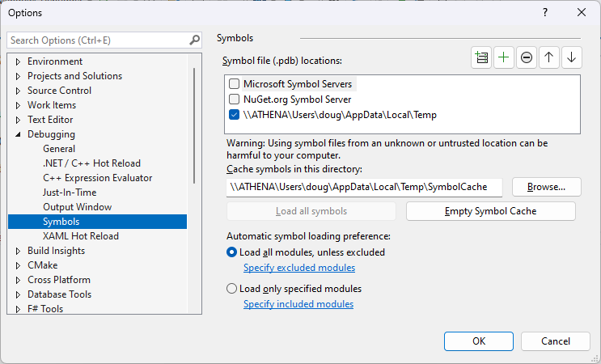Open the Just-In-Time options page
Viewport: 601px width, 364px height.
point(70,193)
